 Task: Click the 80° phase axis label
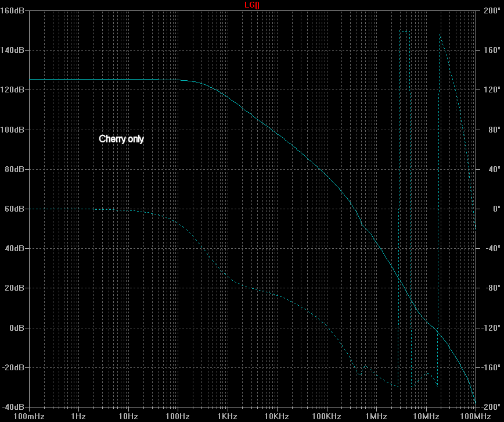pos(494,130)
